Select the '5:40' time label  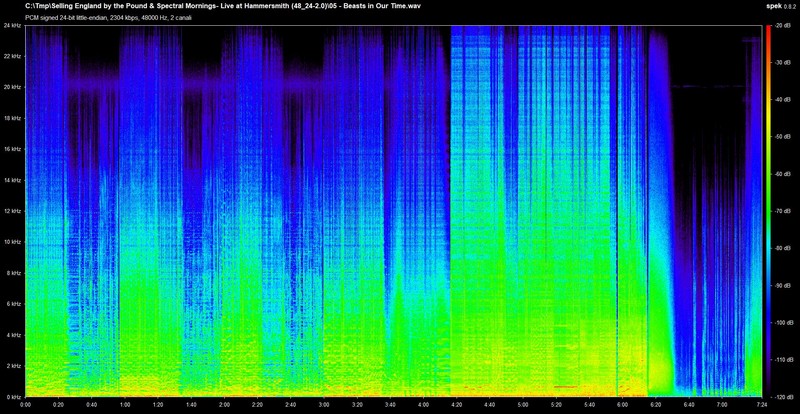coord(589,404)
